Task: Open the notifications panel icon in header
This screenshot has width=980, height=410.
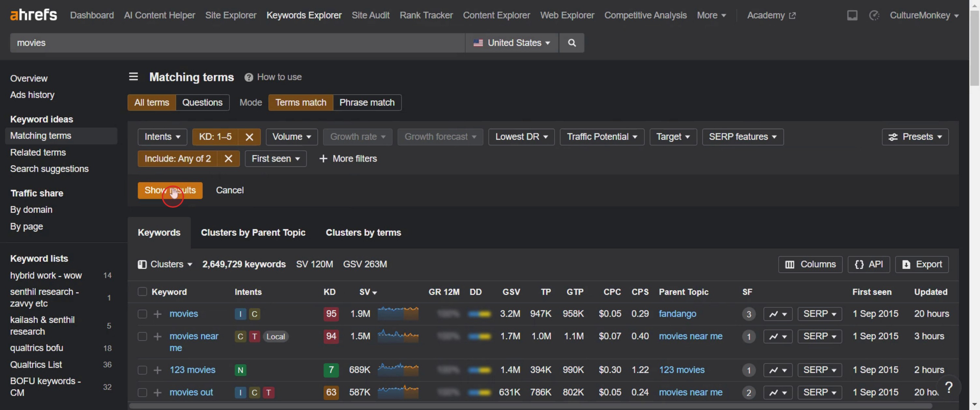Action: (852, 15)
